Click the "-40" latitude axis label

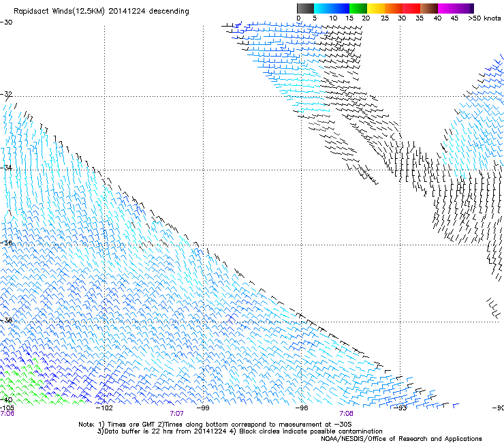click(6, 400)
